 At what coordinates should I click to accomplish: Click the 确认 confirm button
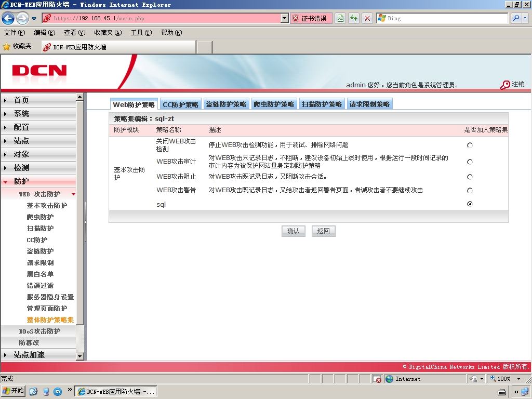(293, 231)
